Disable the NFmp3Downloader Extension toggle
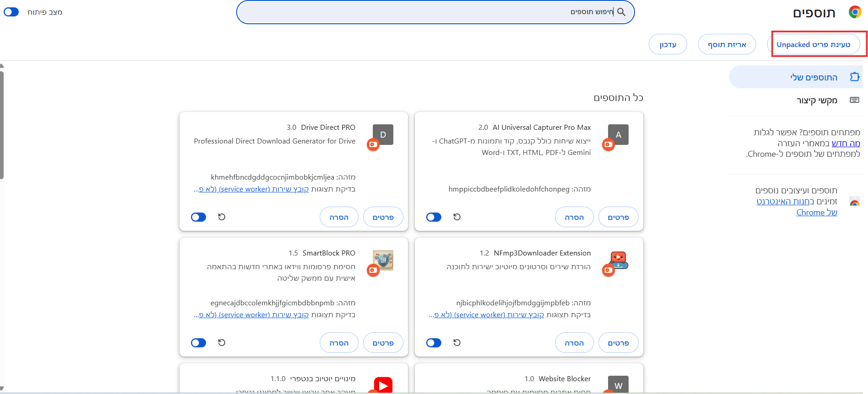Viewport: 868px width, 394px height. point(434,342)
